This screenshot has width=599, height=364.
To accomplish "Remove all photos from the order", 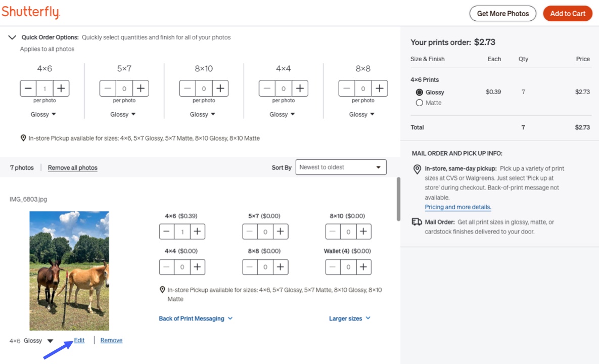I will [73, 168].
